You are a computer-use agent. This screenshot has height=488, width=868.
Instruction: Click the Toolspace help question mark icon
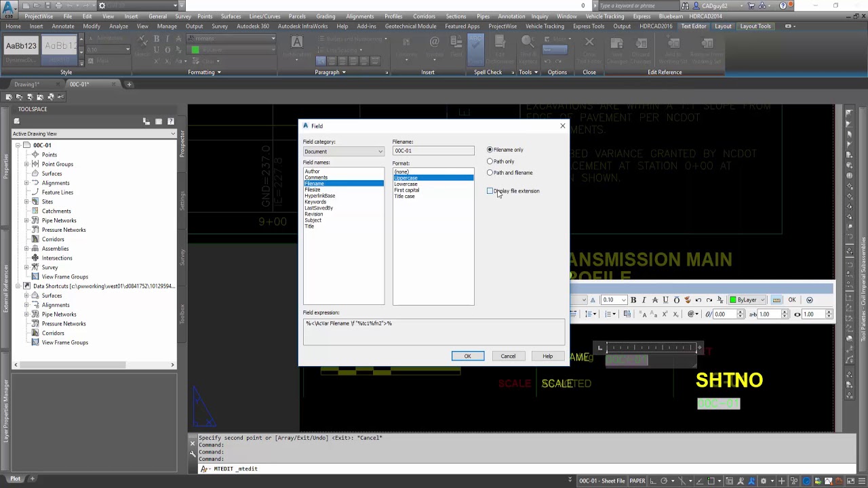coord(170,121)
